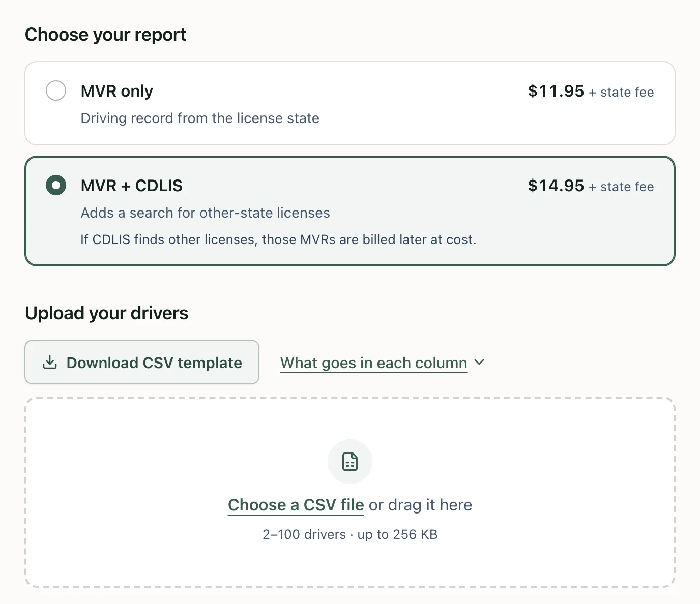Screen dimensions: 700x604
Task: Click 'or drag it here' text
Action: pos(421,505)
